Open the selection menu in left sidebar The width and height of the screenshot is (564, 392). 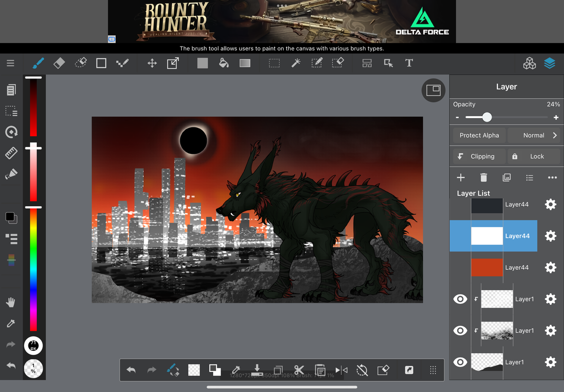[11, 111]
